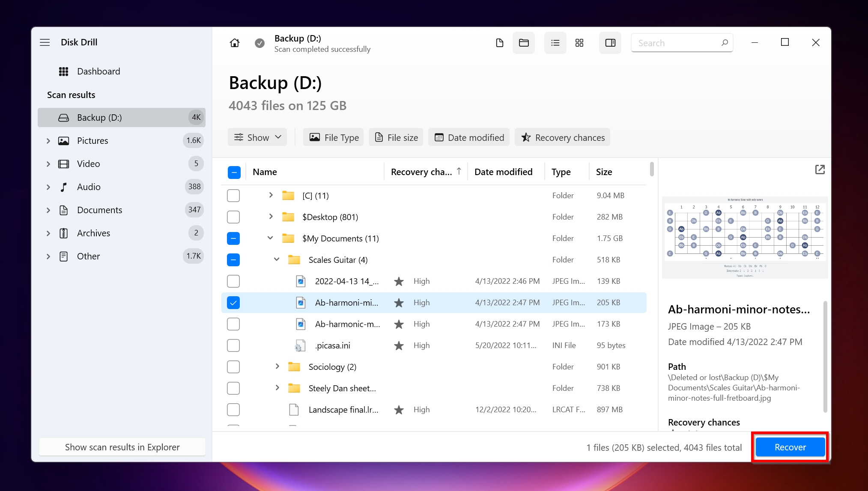Click Landscape final.lr file icon
This screenshot has width=868, height=491.
294,410
